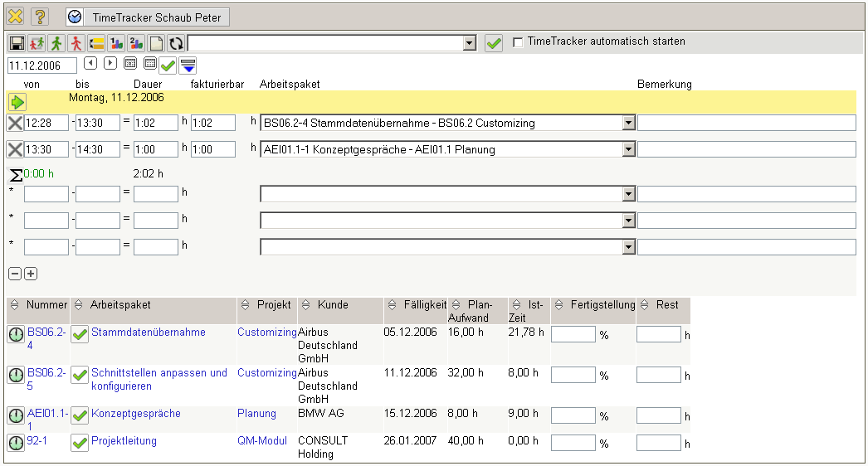Click the green walking person icon
The height and width of the screenshot is (466, 868).
pos(56,43)
